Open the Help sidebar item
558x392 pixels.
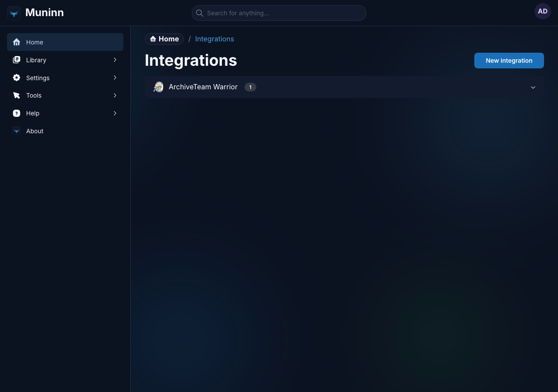coord(65,113)
